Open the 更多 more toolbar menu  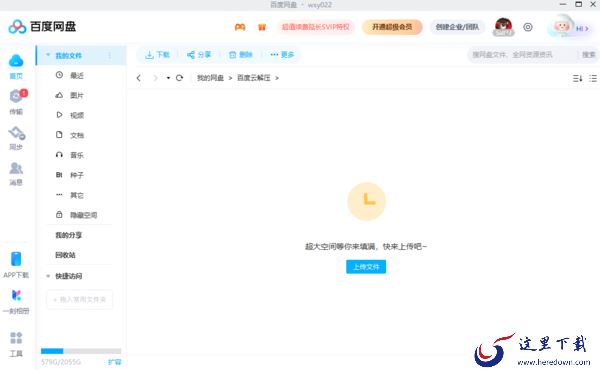coord(282,55)
